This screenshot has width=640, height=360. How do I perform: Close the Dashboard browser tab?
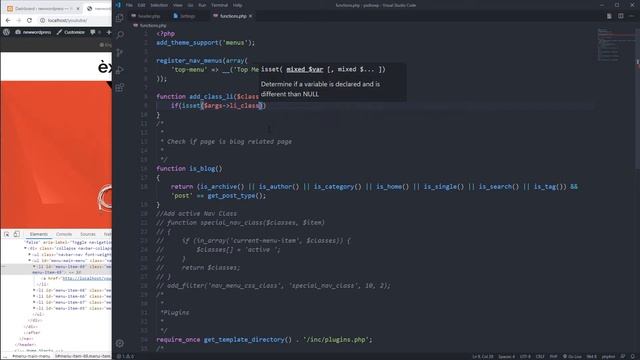point(78,9)
